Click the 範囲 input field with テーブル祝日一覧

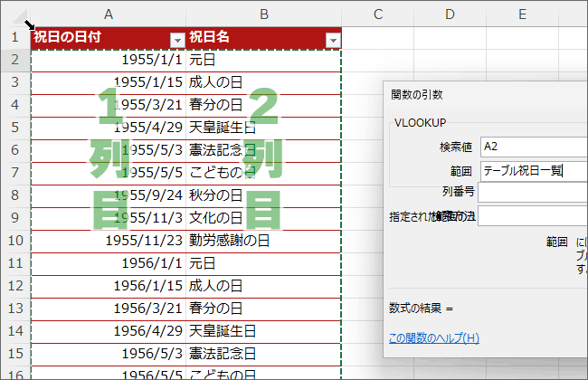[534, 171]
